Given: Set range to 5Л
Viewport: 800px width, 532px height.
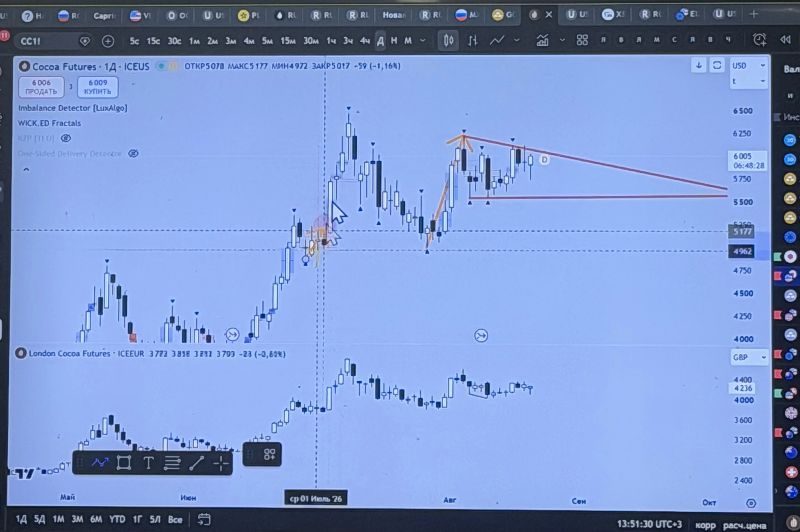Looking at the screenshot, I should pos(155,519).
